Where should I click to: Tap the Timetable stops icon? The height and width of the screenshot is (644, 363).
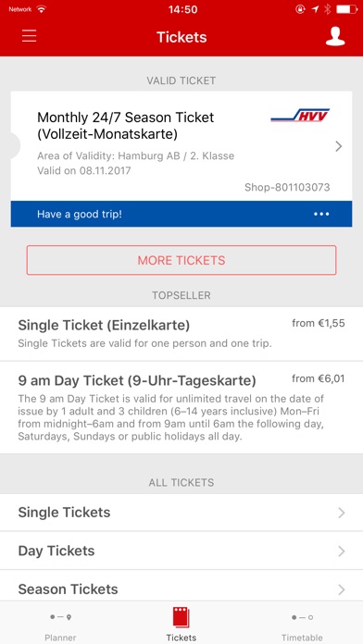[302, 617]
